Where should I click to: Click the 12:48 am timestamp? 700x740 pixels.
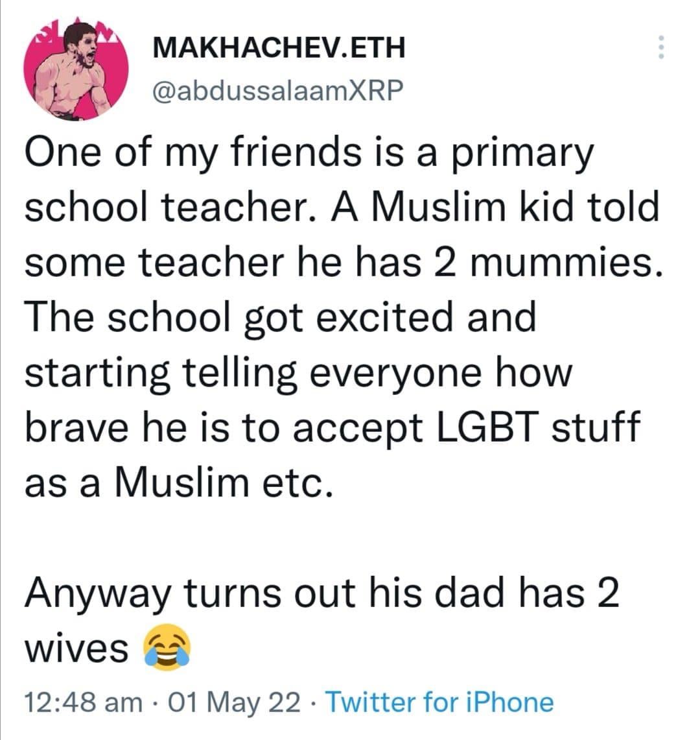(x=84, y=702)
